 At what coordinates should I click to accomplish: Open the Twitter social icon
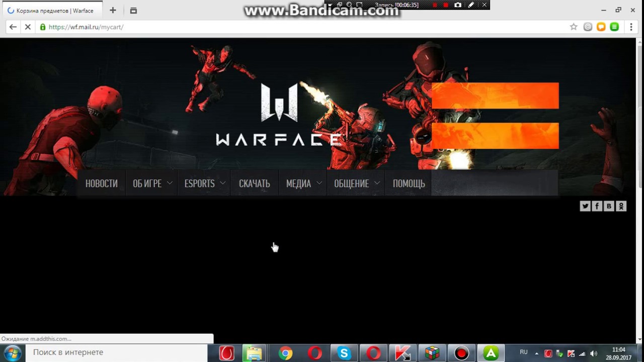click(x=585, y=206)
